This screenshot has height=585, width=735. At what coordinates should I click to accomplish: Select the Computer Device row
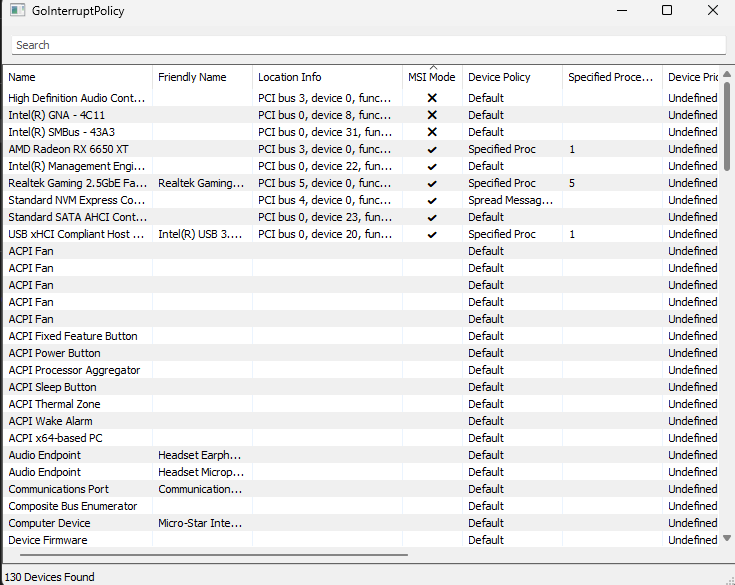click(x=361, y=523)
